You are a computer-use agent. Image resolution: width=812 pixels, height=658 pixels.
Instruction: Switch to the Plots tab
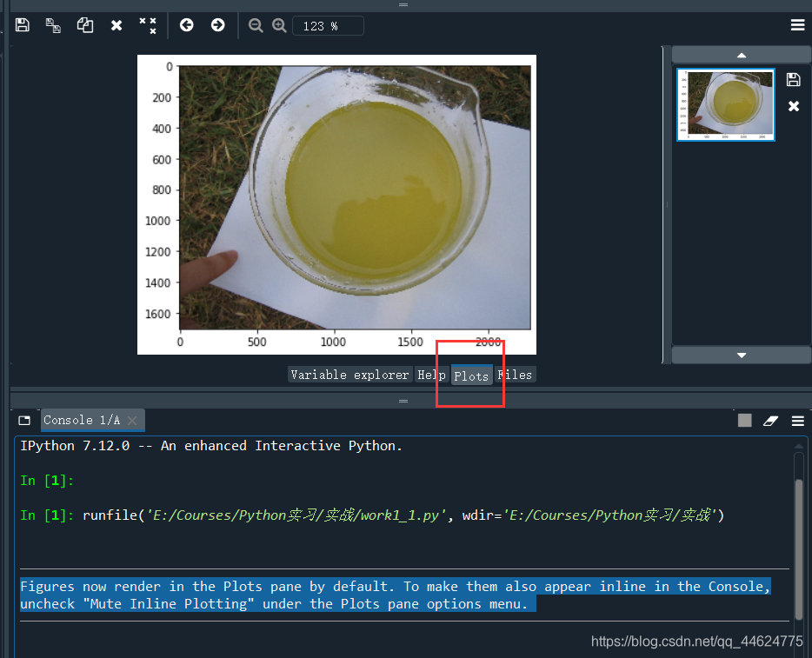pos(471,376)
